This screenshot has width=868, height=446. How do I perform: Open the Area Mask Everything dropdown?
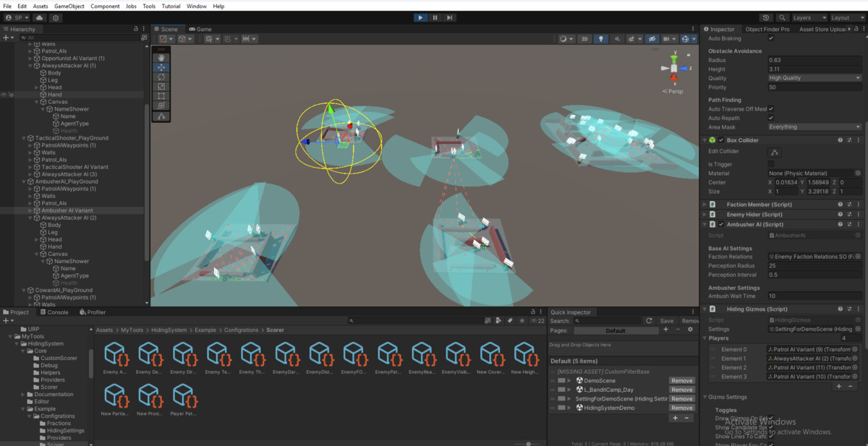click(814, 126)
